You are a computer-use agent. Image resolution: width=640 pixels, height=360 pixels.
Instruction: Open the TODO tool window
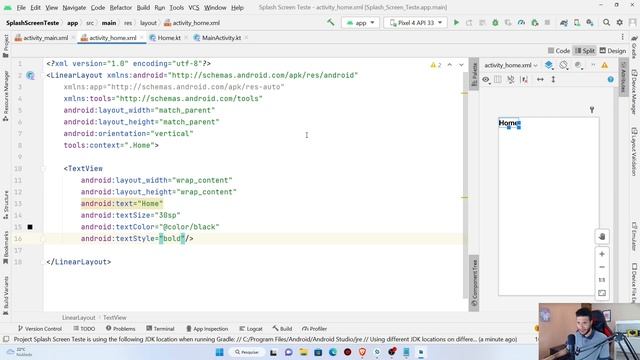click(84, 329)
